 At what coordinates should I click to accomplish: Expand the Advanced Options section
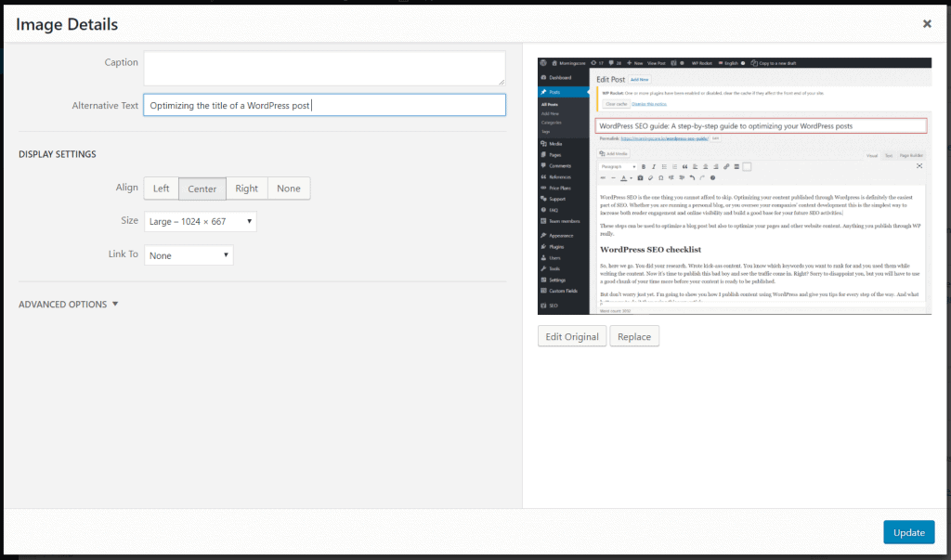click(68, 304)
